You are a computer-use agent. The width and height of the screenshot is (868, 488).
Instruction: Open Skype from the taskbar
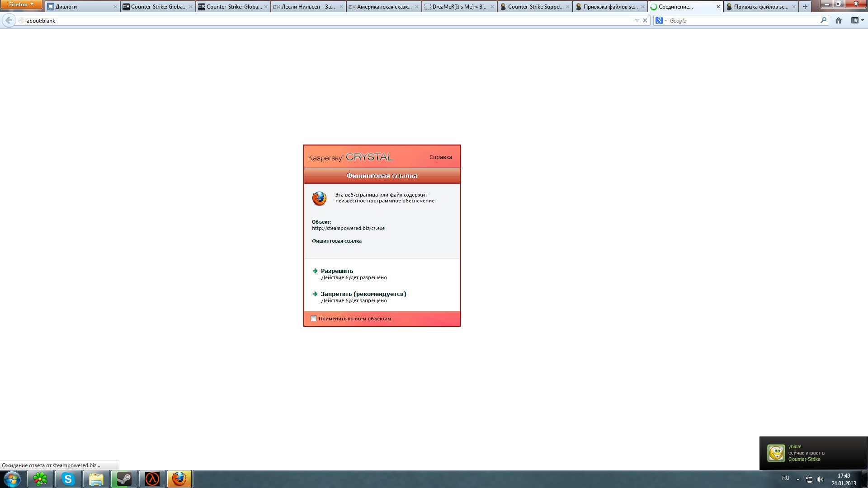tap(68, 479)
